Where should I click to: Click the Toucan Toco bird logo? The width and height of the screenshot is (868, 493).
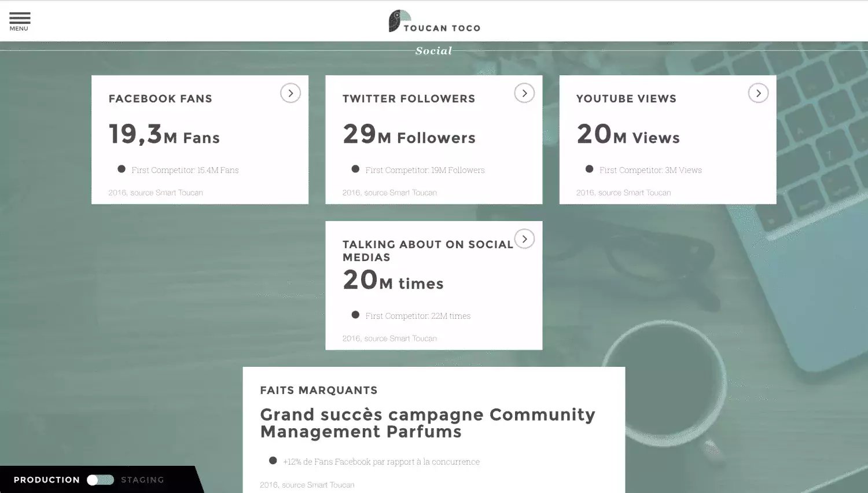[x=397, y=21]
